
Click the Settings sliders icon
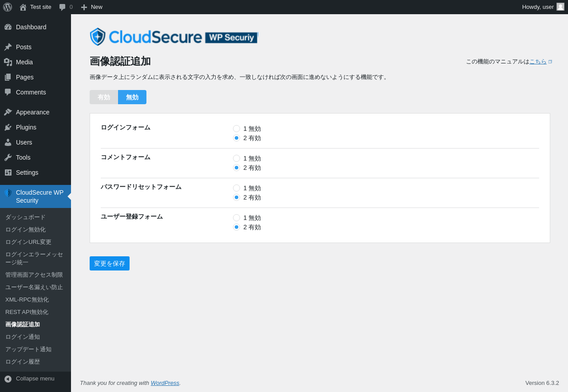tap(8, 172)
